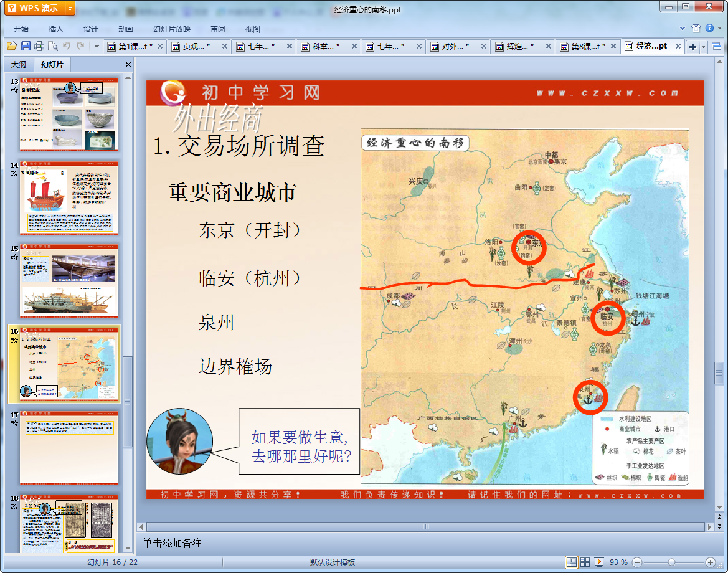Viewport: 728px width, 573px height.
Task: Open the 幻灯片放映 menu
Action: (172, 29)
